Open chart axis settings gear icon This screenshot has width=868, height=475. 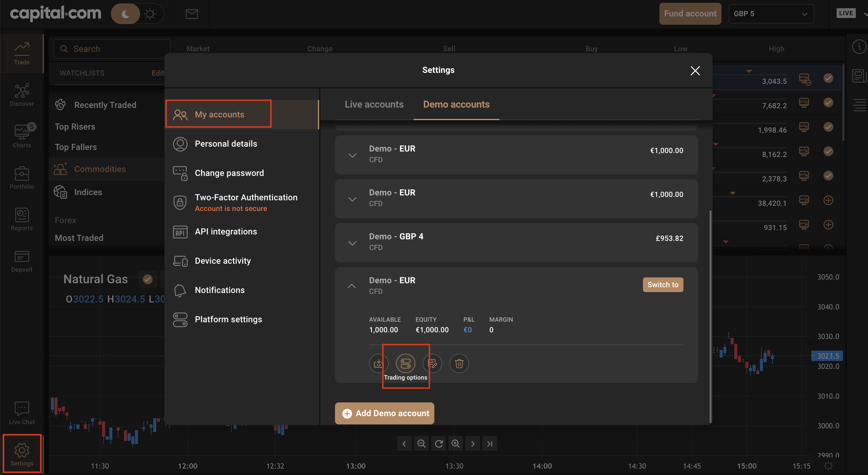click(828, 466)
